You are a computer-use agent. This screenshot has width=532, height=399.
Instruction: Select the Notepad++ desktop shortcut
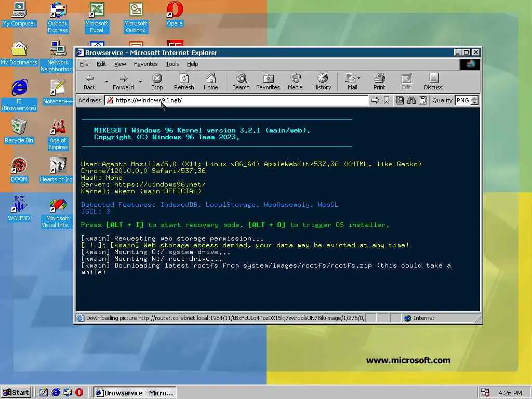click(58, 92)
